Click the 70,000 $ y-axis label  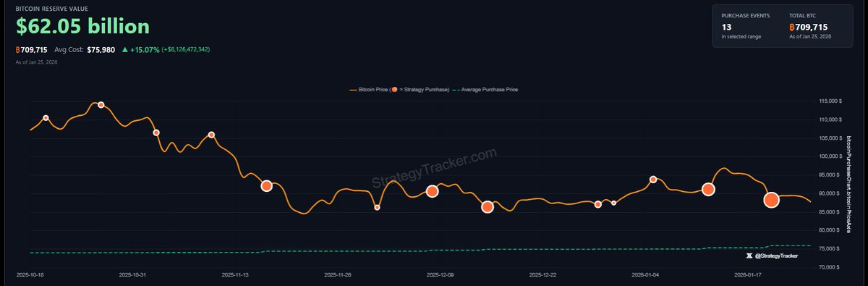[829, 268]
